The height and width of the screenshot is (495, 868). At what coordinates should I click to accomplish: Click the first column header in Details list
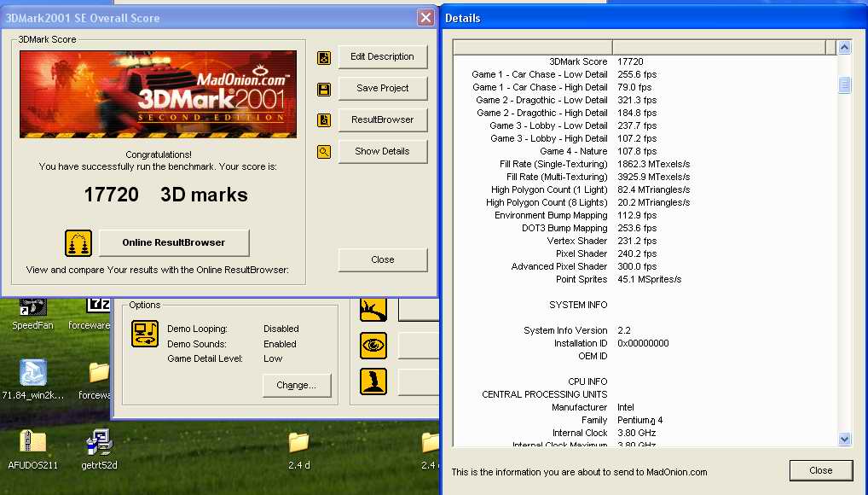coord(533,47)
